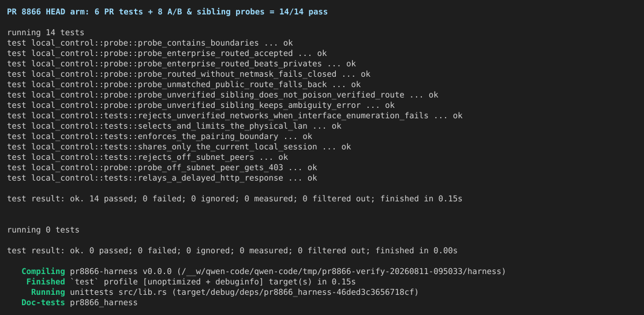The image size is (644, 315).
Task: Select probe_unverified_sibling_keeps_ambiguity_error line
Action: pyautogui.click(x=201, y=106)
